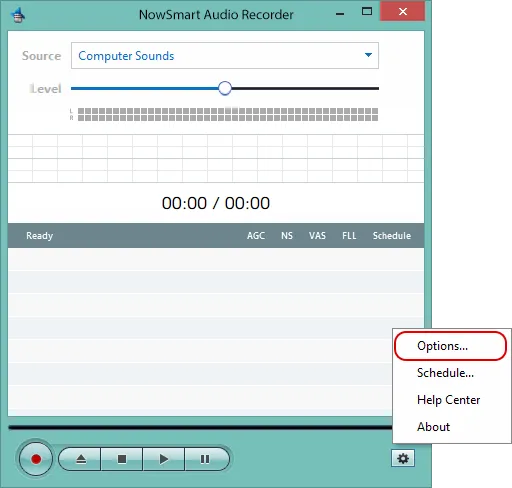Play the recording with the play button
This screenshot has height=488, width=512.
[163, 459]
